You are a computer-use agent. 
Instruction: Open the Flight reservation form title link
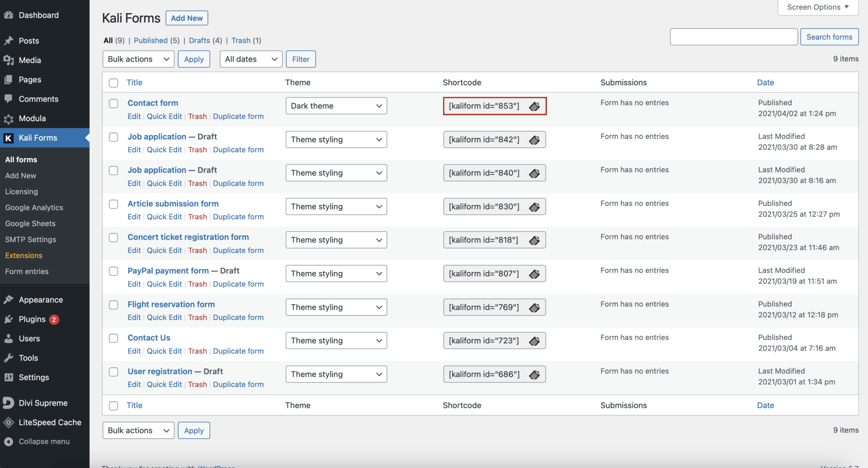pyautogui.click(x=171, y=304)
